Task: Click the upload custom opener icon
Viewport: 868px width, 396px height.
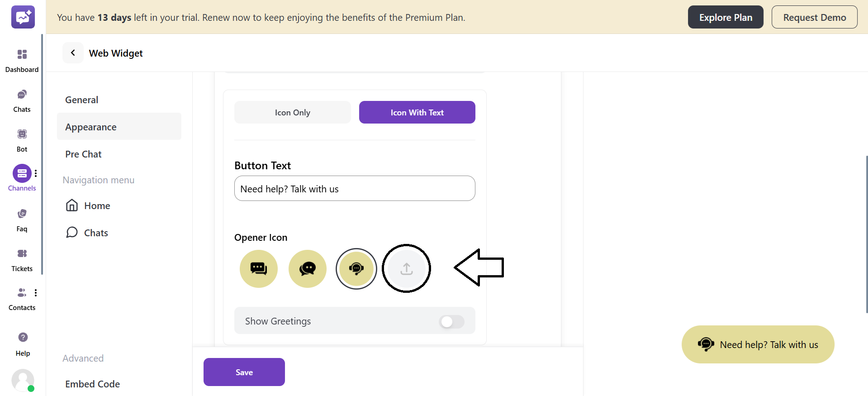Action: [406, 269]
